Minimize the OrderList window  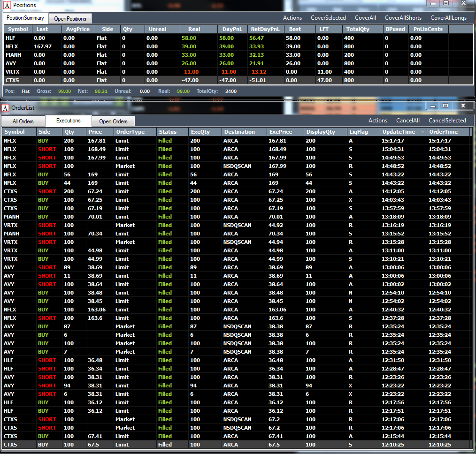[x=433, y=106]
